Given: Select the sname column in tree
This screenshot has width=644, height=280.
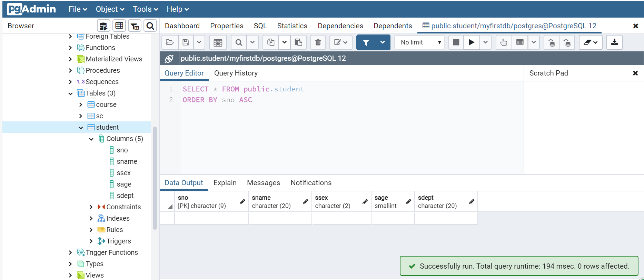Looking at the screenshot, I should click(127, 161).
